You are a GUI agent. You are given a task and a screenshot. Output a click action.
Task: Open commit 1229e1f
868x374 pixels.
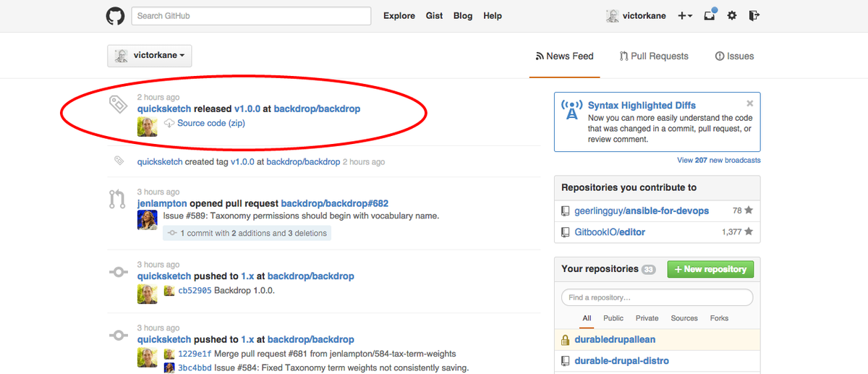tap(195, 354)
